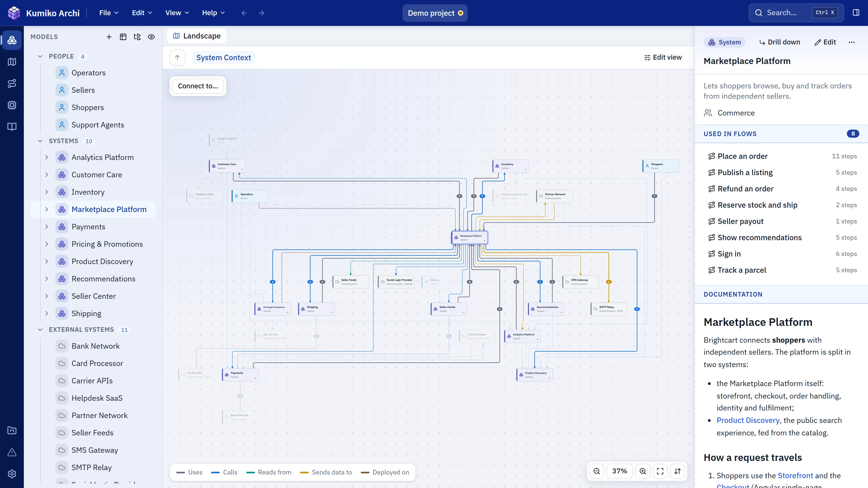Toggle the Reads from legend filter
Image resolution: width=868 pixels, height=488 pixels.
(x=269, y=472)
